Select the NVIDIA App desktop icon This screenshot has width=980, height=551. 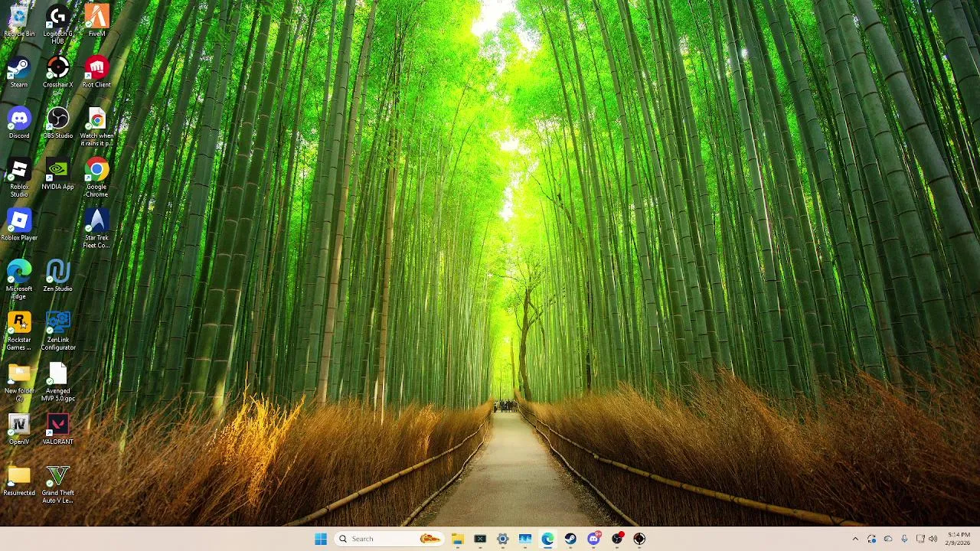57,174
